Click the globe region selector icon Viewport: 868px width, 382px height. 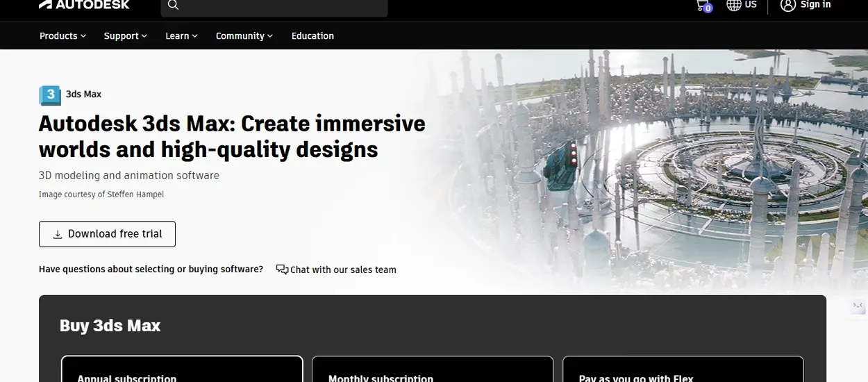[733, 6]
